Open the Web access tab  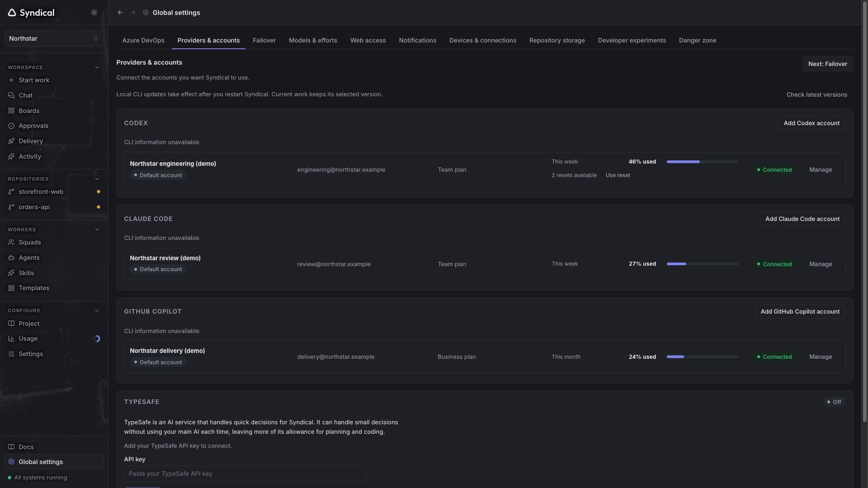tap(368, 40)
